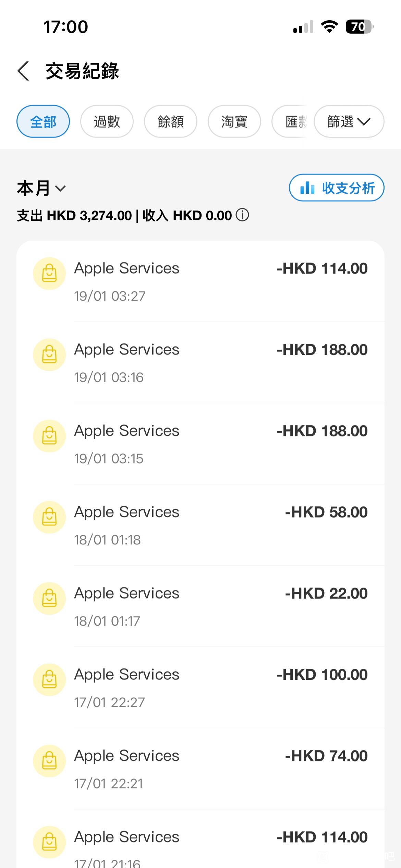Tap shopping bag icon for 18/01 01:18 transaction
This screenshot has height=868, width=401.
coord(49,517)
